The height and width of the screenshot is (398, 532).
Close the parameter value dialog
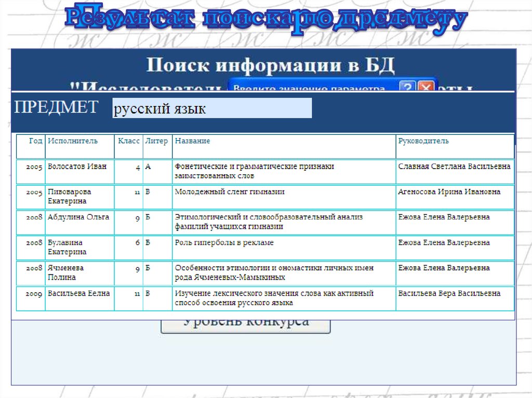point(425,87)
